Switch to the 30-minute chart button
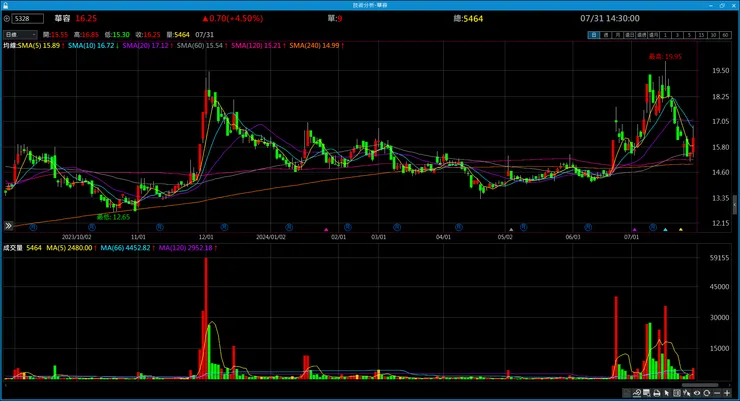 tap(713, 35)
